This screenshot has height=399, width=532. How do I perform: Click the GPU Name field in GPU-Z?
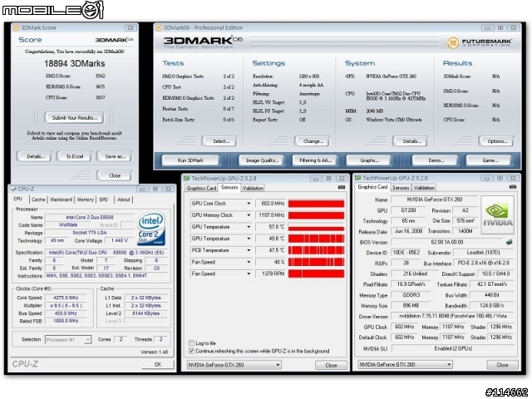pos(434,199)
